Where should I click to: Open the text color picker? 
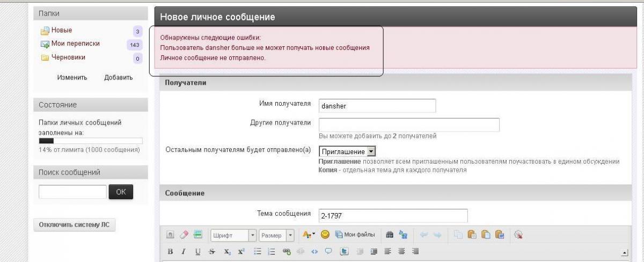pos(309,235)
